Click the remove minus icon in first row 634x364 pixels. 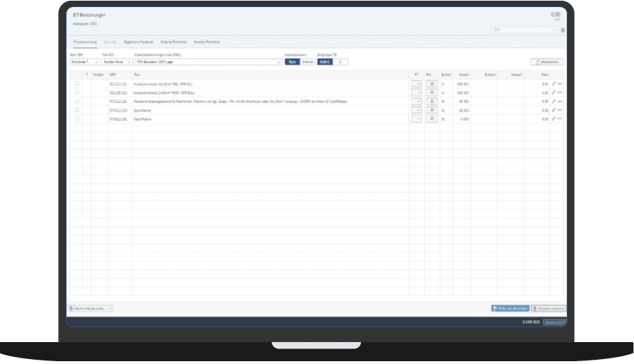560,83
